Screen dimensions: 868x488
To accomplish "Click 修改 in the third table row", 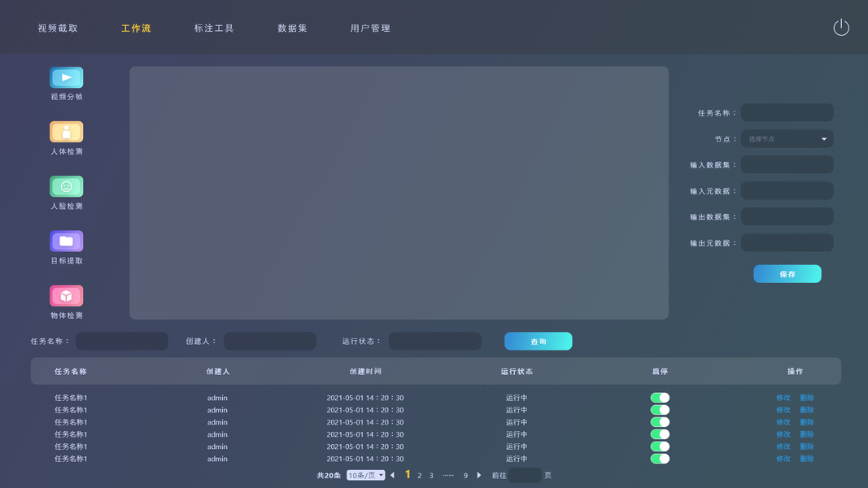I will pyautogui.click(x=783, y=422).
